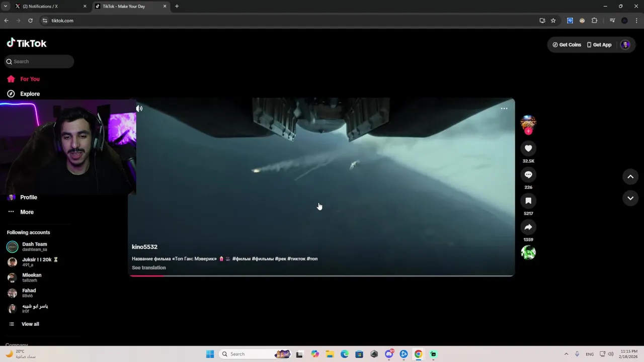Open the Chrome three-dot menu
This screenshot has height=362, width=644.
[x=637, y=21]
